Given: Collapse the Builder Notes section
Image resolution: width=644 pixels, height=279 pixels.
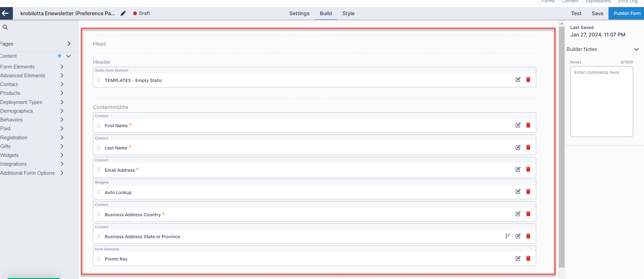Looking at the screenshot, I should pyautogui.click(x=636, y=49).
